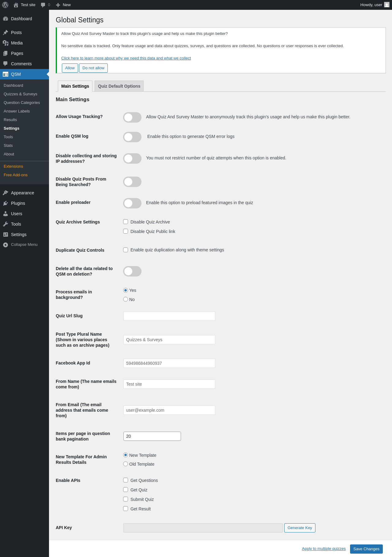392x557 pixels.
Task: Select the Old Template radio button
Action: 126,464
